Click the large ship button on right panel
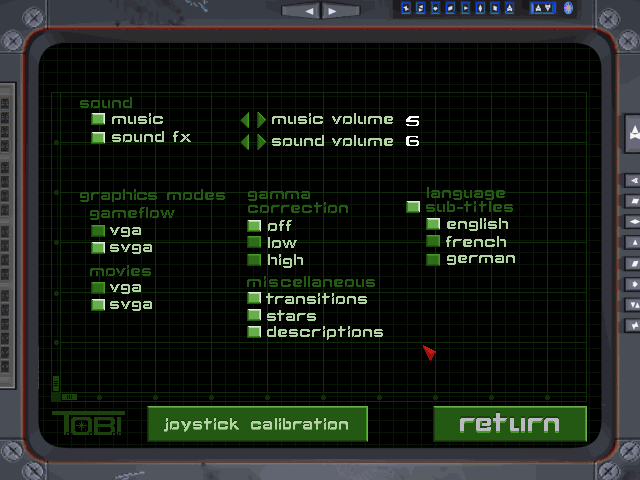The width and height of the screenshot is (640, 480). [633, 133]
